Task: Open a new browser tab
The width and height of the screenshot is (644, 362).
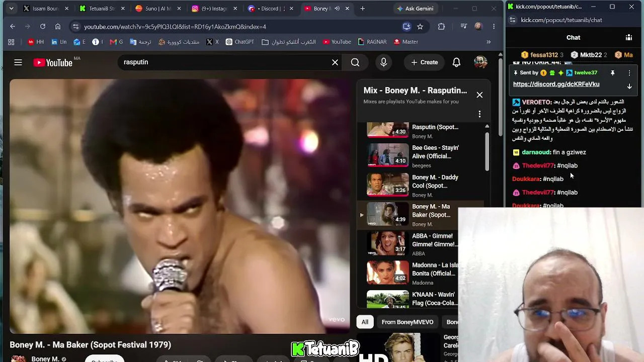Action: tap(363, 9)
